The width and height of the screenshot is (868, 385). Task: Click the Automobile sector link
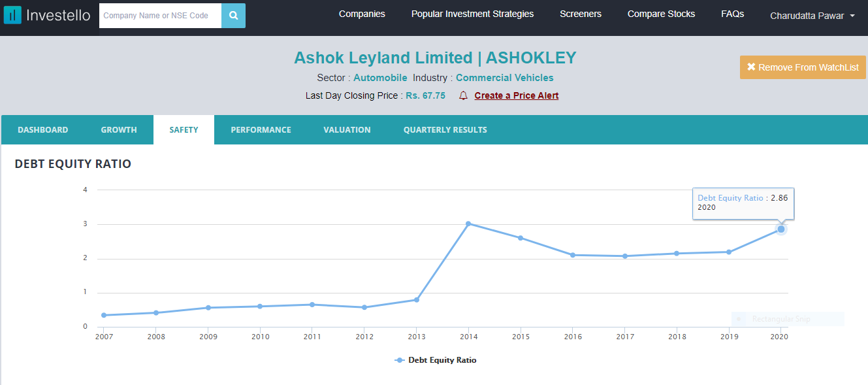380,78
